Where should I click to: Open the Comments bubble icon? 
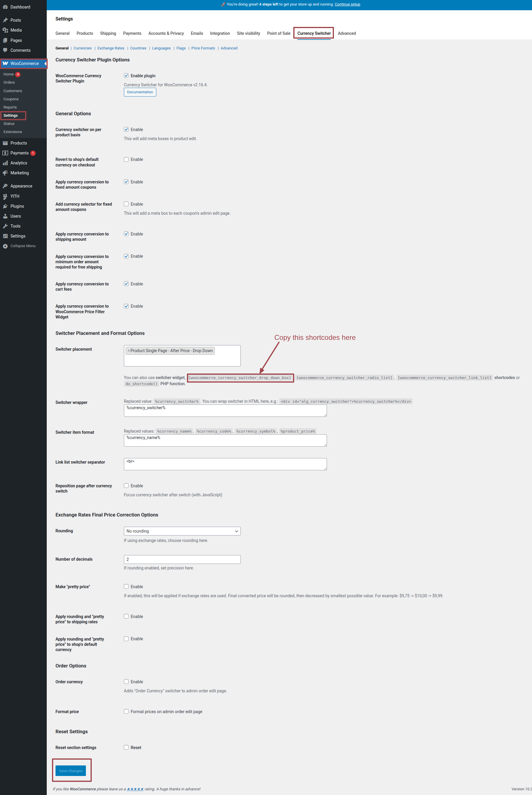pos(5,50)
